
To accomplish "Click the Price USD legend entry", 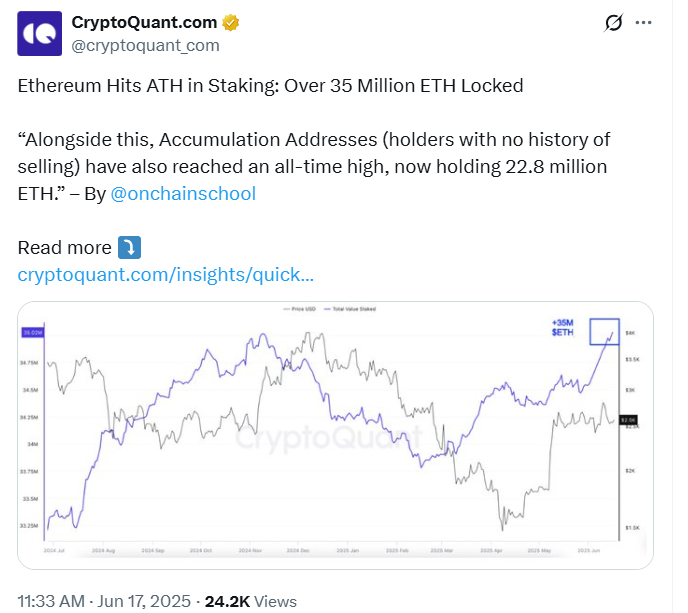I will [300, 309].
